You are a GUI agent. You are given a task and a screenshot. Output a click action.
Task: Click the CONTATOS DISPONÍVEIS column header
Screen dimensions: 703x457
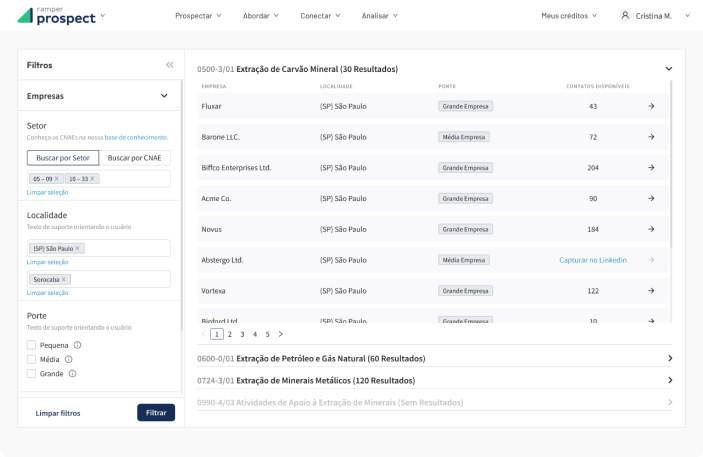click(598, 86)
